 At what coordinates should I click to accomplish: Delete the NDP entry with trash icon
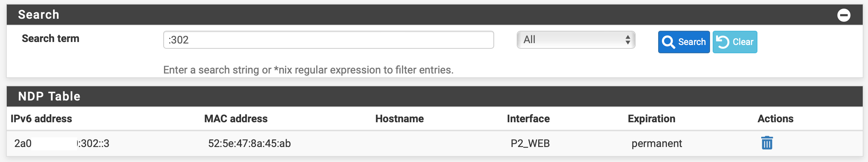(767, 143)
